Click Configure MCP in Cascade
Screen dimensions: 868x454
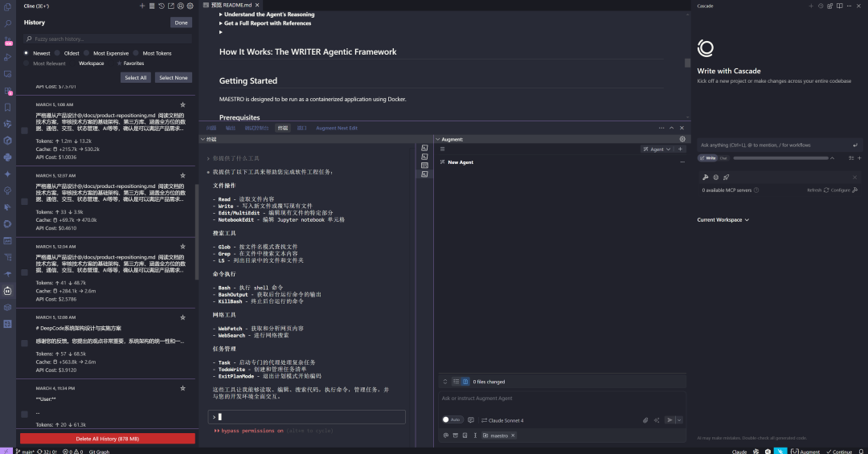click(x=844, y=190)
